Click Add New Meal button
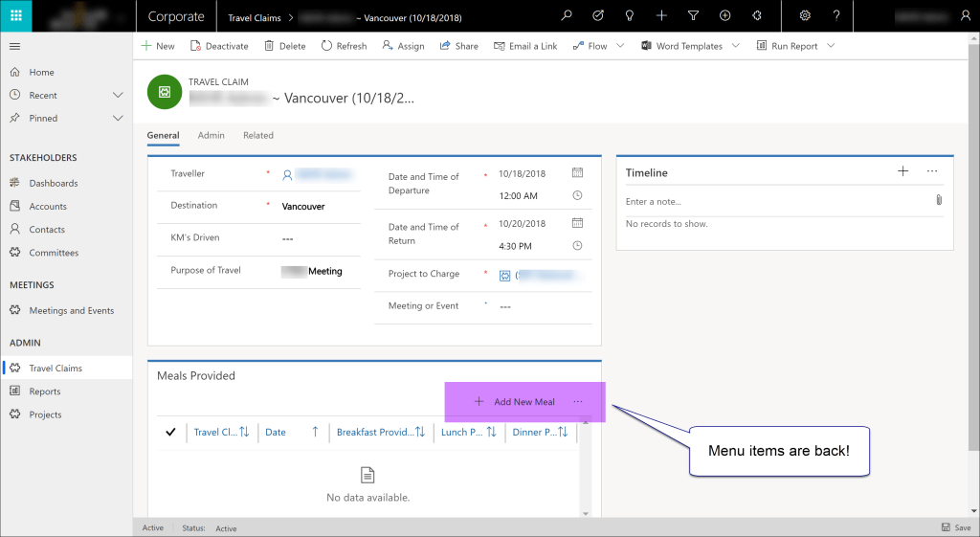 (515, 402)
